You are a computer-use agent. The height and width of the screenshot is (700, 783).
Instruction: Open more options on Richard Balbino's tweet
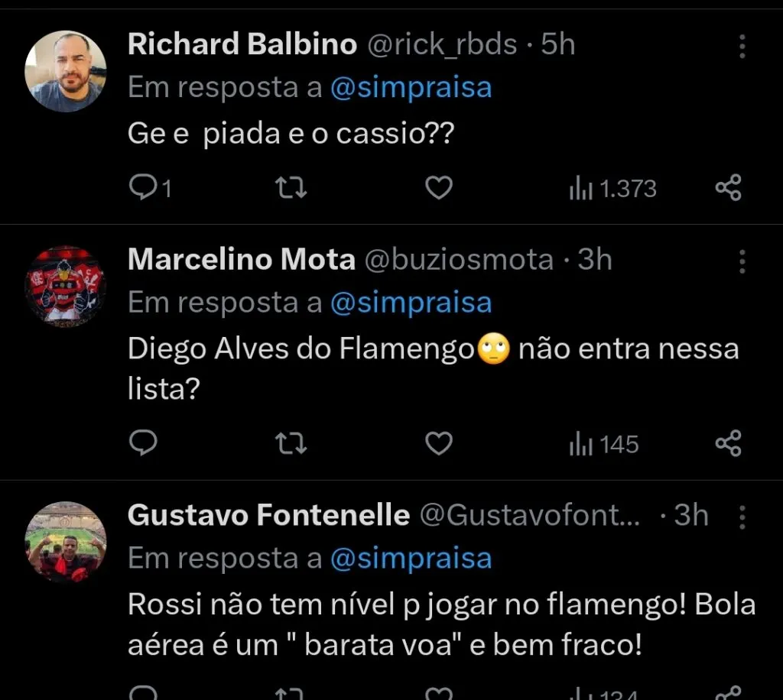[x=742, y=46]
